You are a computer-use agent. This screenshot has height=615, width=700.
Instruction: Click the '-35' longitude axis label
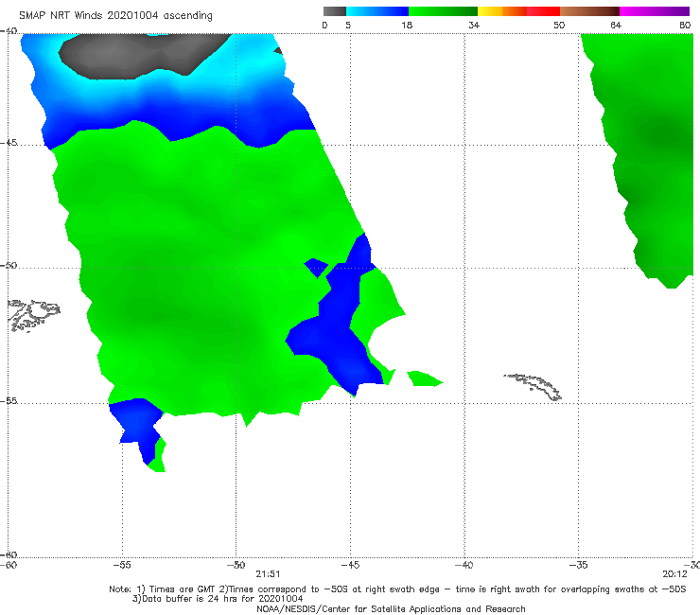[579, 565]
